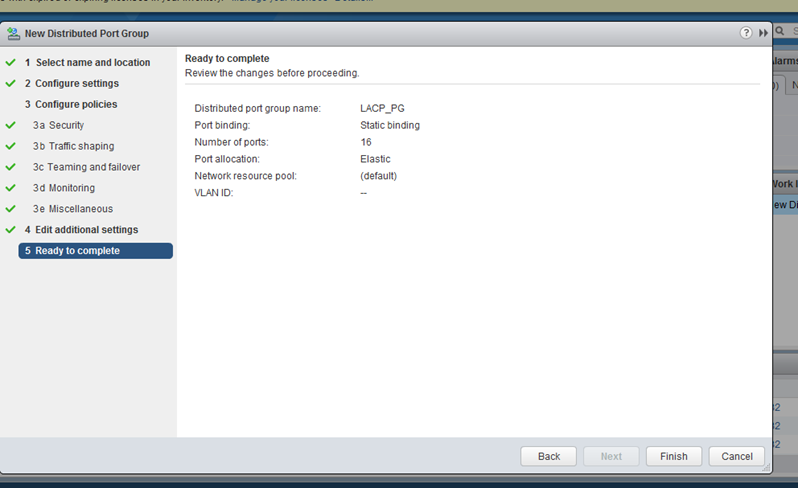The image size is (798, 488).
Task: Click the search magnifier icon behind the dialog
Action: tap(780, 32)
